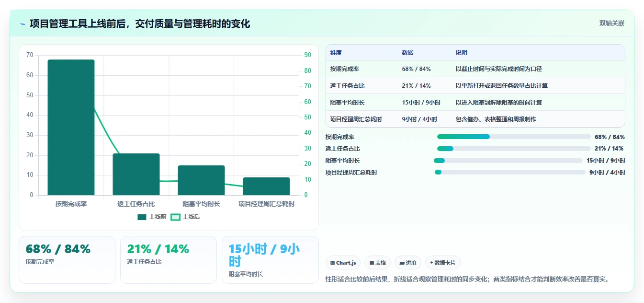Click the 项目经理周汇总耗时 progress bar

(x=510, y=172)
